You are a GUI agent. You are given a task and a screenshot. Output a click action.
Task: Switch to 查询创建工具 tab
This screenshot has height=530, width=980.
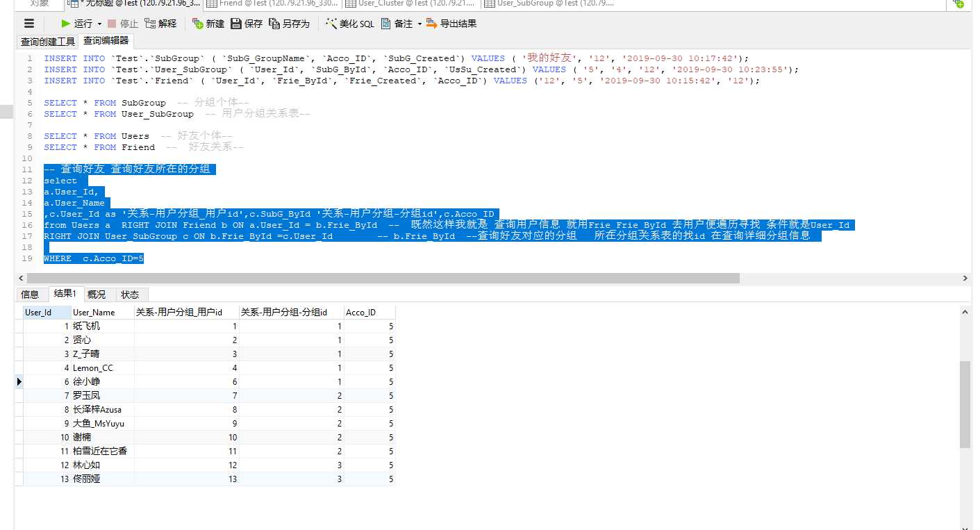coord(47,41)
